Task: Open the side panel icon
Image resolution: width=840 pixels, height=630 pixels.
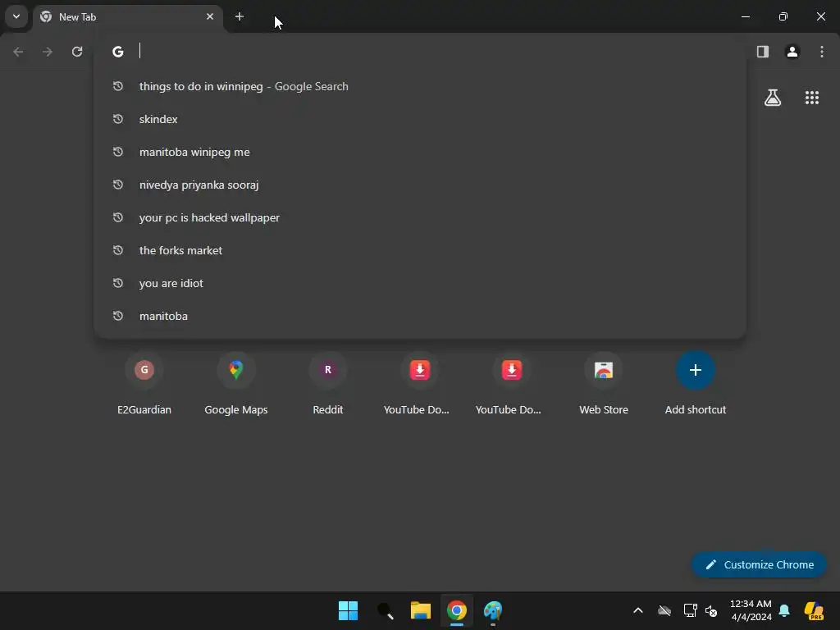Action: 763,52
